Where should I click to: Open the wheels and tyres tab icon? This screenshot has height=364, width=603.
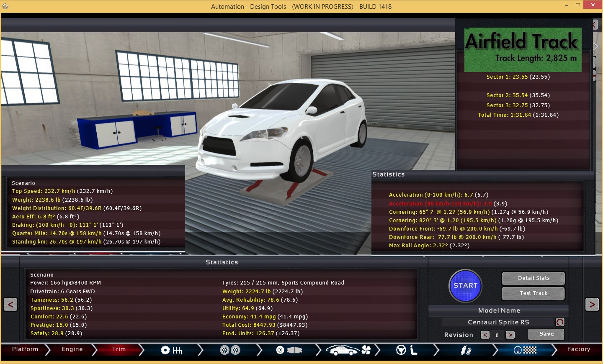[230, 350]
